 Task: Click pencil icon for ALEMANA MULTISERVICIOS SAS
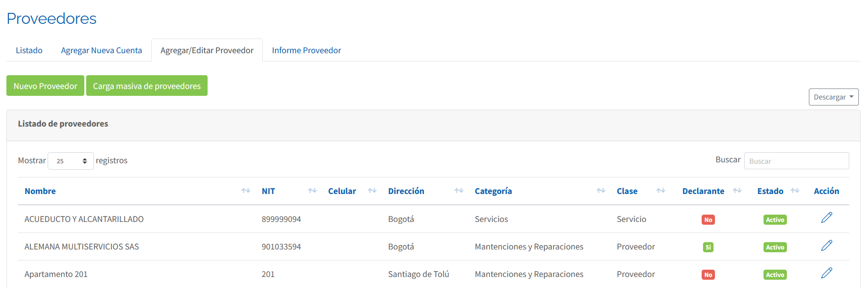click(x=826, y=245)
